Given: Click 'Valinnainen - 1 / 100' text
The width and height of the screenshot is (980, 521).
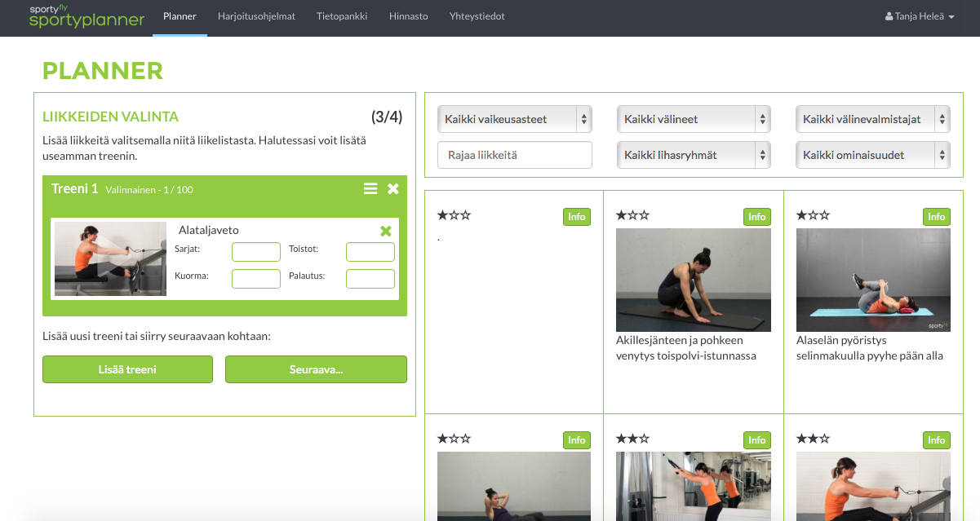Looking at the screenshot, I should coord(149,190).
